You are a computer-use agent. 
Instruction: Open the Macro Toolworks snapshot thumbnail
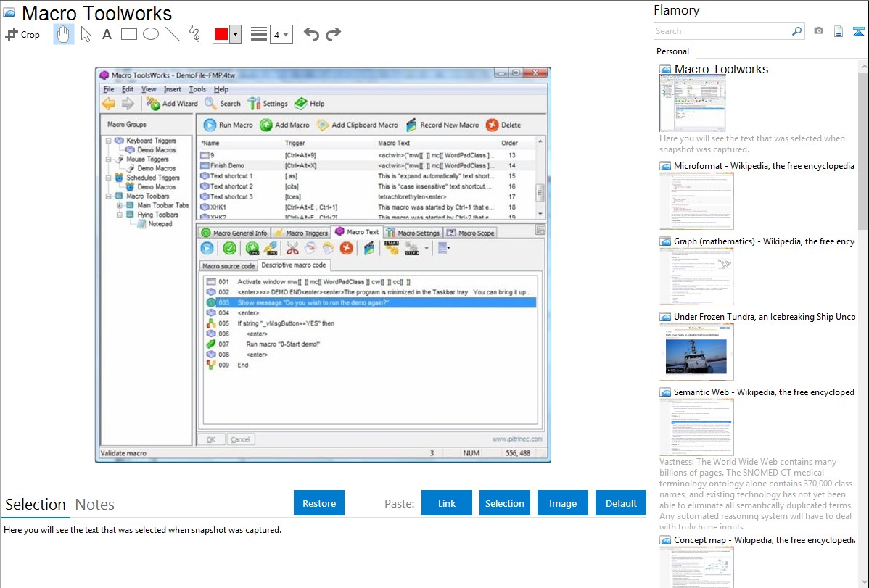click(x=692, y=104)
